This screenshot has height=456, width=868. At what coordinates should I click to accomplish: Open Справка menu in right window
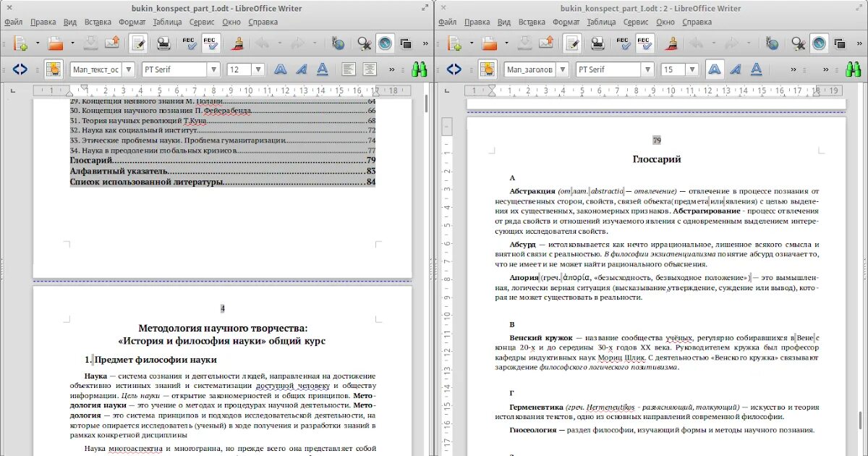coord(697,22)
